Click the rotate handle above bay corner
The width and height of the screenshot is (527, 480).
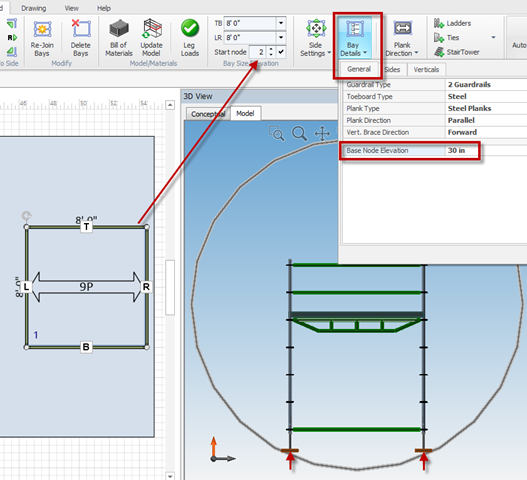point(27,215)
